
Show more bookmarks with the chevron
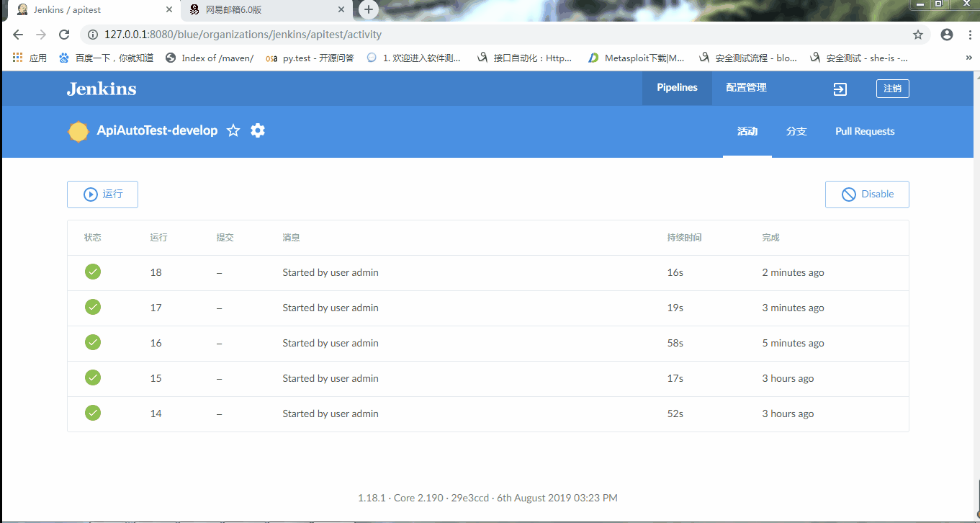tap(968, 58)
